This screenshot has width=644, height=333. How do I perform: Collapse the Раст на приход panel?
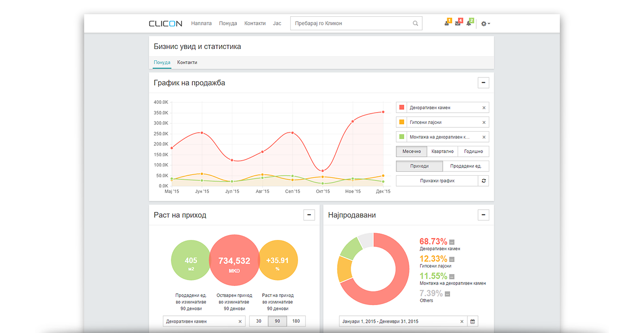click(x=309, y=214)
